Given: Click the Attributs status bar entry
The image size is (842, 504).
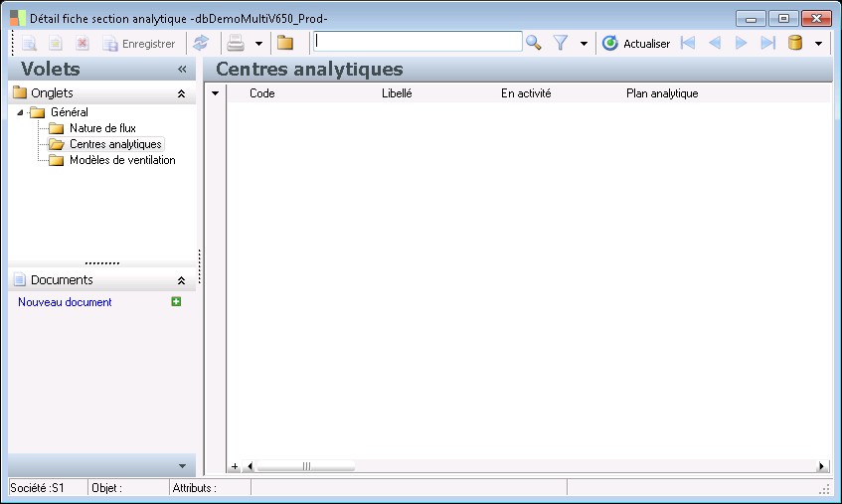Looking at the screenshot, I should click(195, 488).
